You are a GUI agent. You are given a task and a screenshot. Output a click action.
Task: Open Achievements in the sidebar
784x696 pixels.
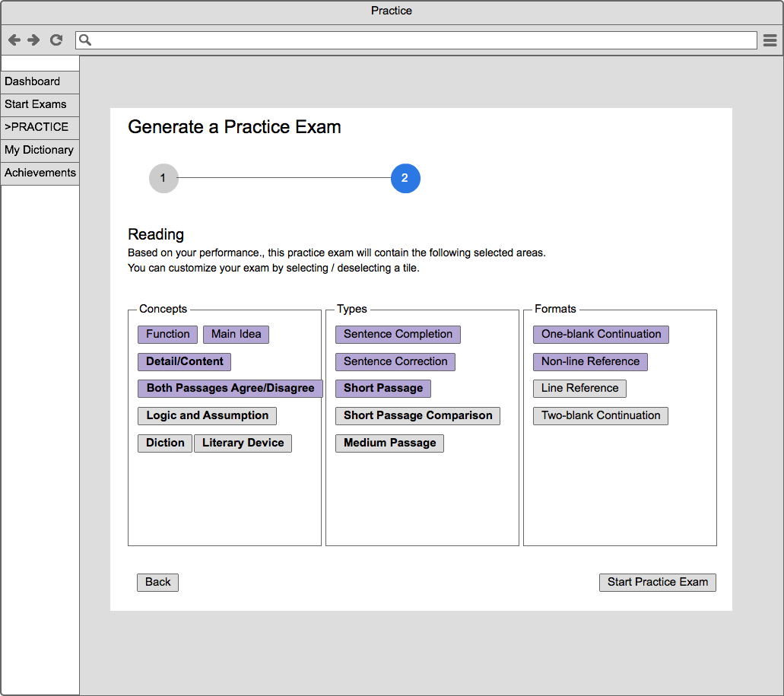click(40, 173)
